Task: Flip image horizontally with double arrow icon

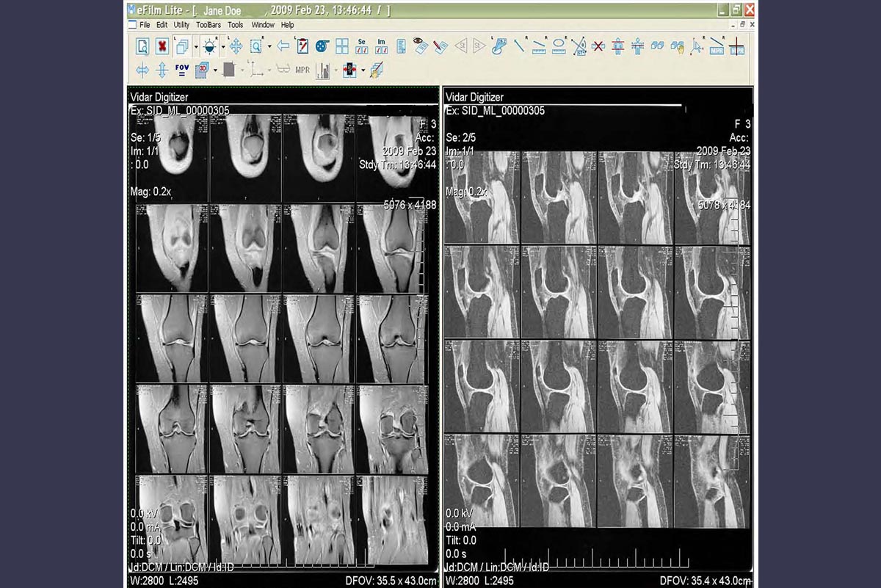Action: coord(143,70)
